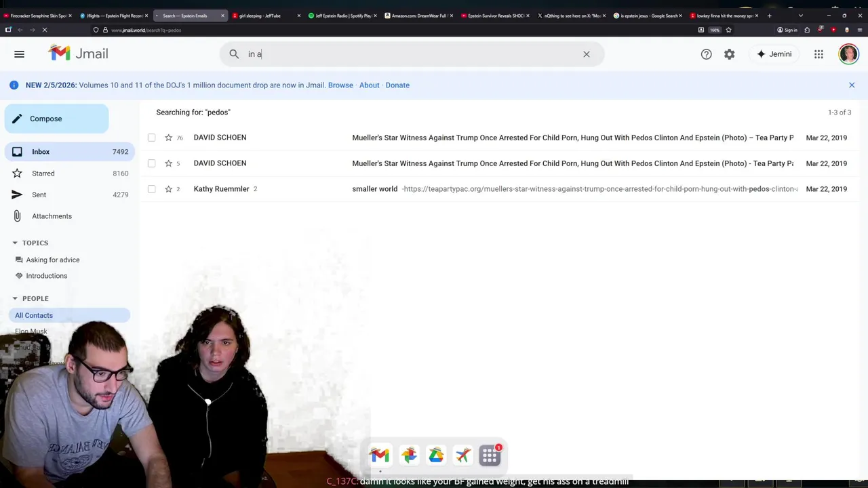Open the Jemini assistant
Image resolution: width=868 pixels, height=488 pixels.
[x=774, y=54]
